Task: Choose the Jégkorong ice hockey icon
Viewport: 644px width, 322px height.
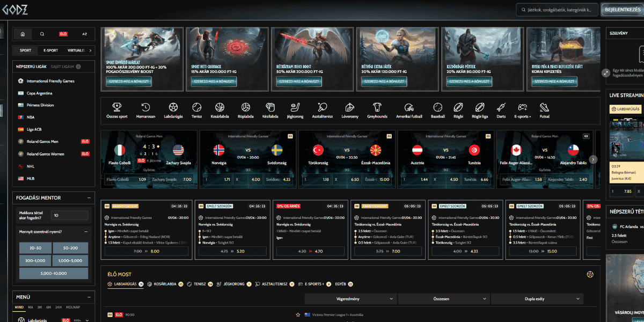Action: pyautogui.click(x=295, y=107)
